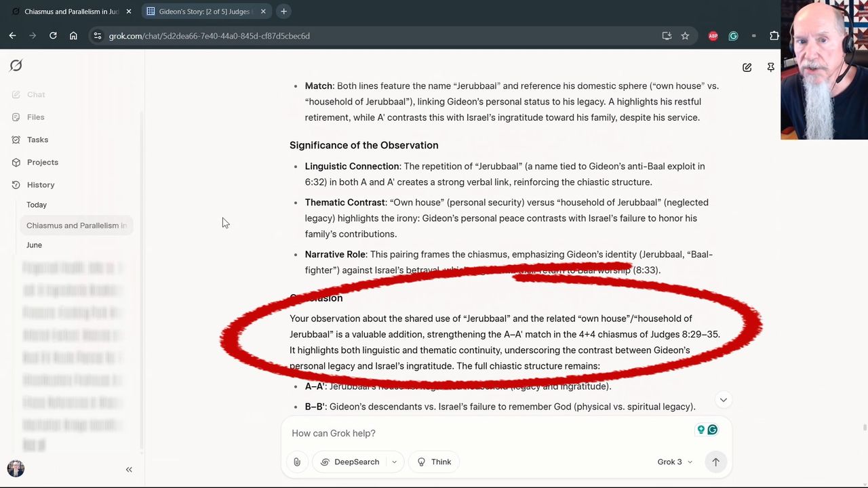Click the Grok logo icon
Viewport: 868px width, 488px height.
[x=16, y=65]
